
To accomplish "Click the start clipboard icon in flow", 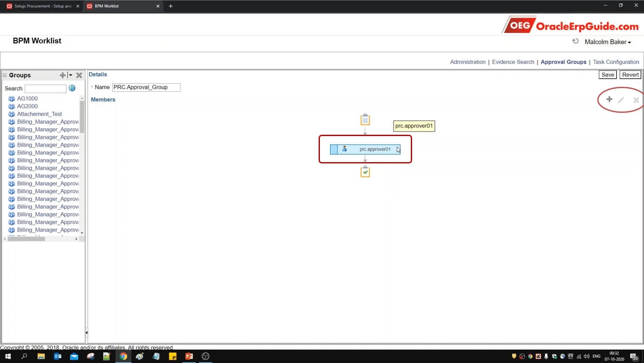I will [365, 119].
